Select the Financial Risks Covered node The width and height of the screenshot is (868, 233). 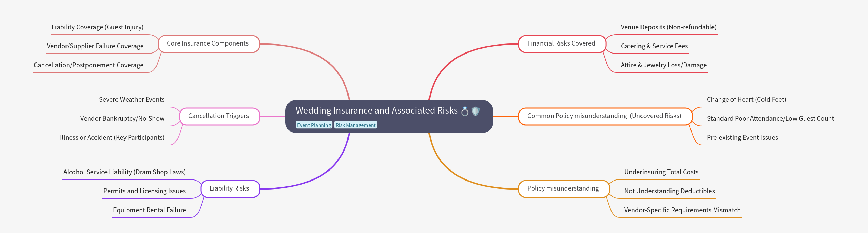point(561,44)
